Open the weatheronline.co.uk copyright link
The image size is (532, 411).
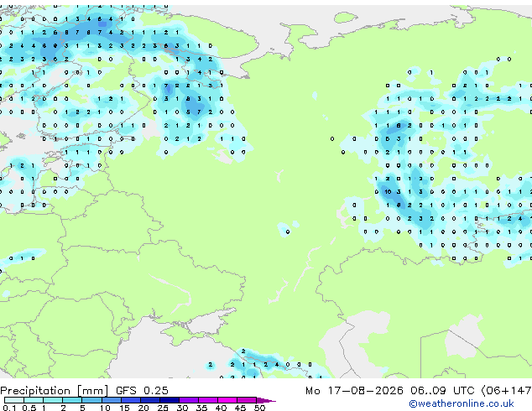pos(461,403)
